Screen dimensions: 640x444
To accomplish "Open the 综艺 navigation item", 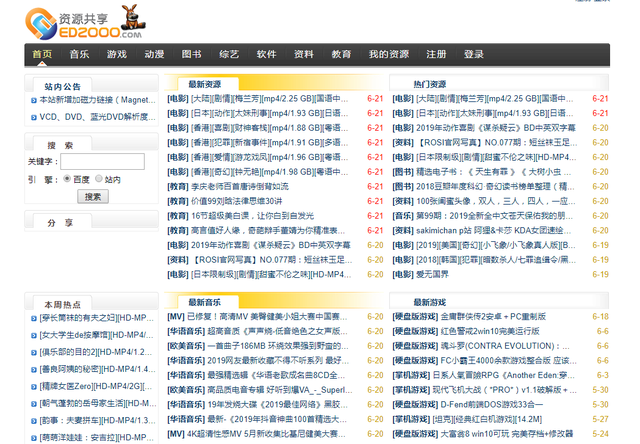I will click(229, 54).
